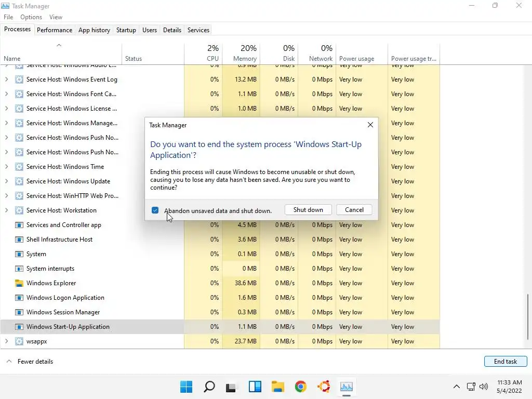This screenshot has width=532, height=399.
Task: Expand the wsappx process group
Action: pos(6,341)
